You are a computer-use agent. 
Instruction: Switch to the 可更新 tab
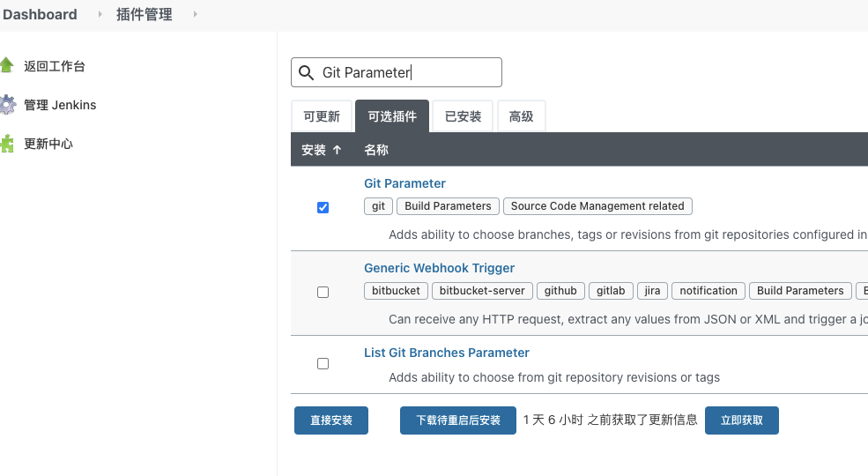pyautogui.click(x=322, y=116)
